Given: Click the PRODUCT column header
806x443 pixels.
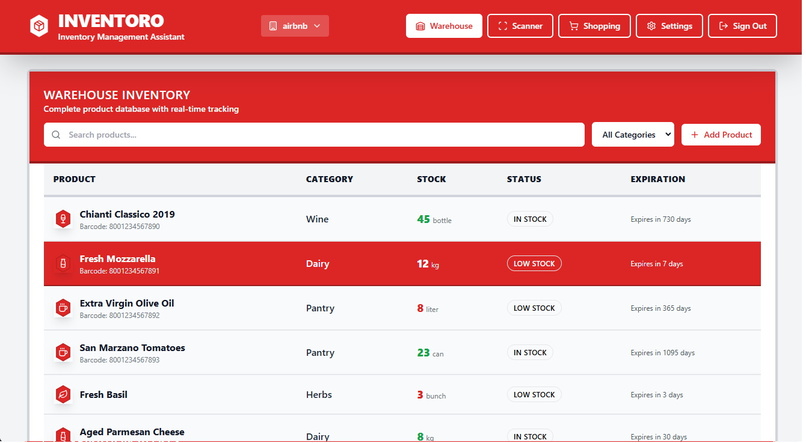Looking at the screenshot, I should point(75,179).
